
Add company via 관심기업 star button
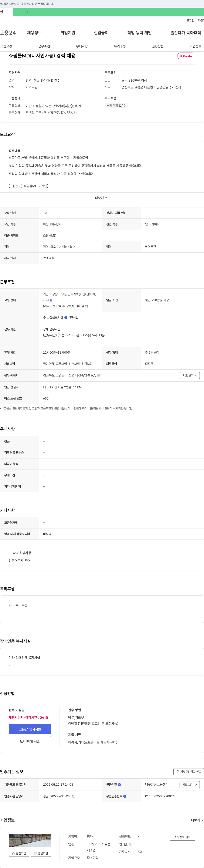pos(19,854)
